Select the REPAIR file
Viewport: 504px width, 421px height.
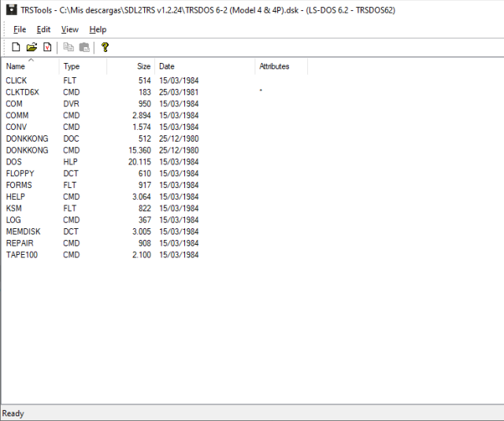point(20,243)
